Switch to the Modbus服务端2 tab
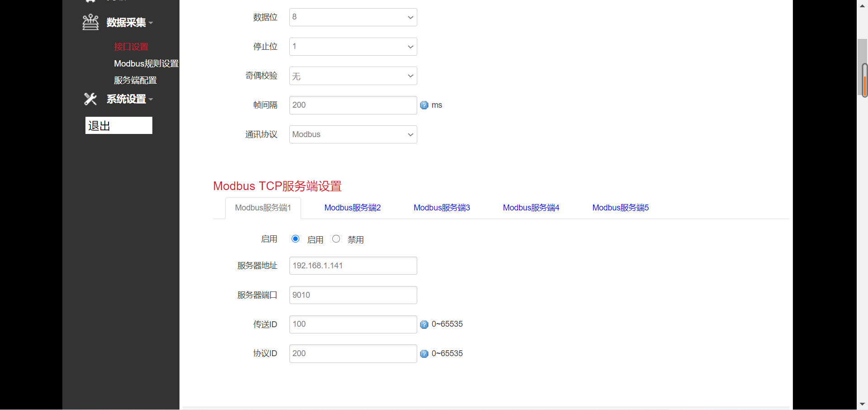The height and width of the screenshot is (410, 868). pos(352,208)
